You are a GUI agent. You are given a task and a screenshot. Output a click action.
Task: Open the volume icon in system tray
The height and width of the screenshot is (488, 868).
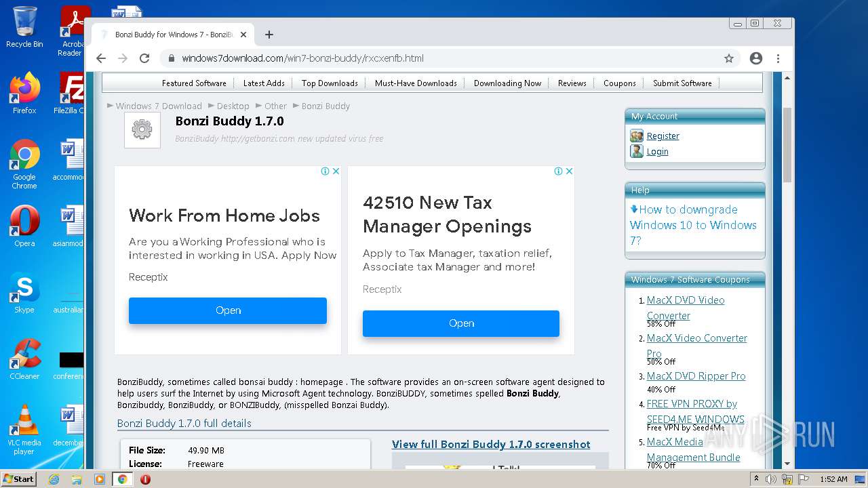771,479
